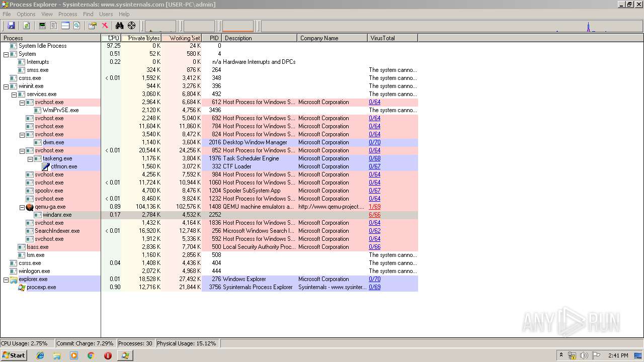Click the physical memory mini graph in toolbar

(238, 26)
